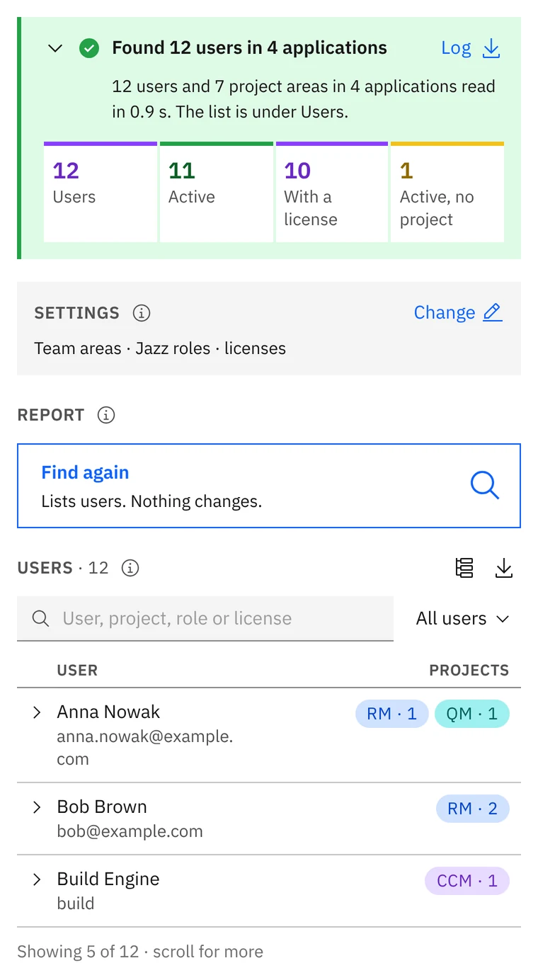Click the Change settings link
Image resolution: width=538 pixels, height=980 pixels.
[x=445, y=313]
